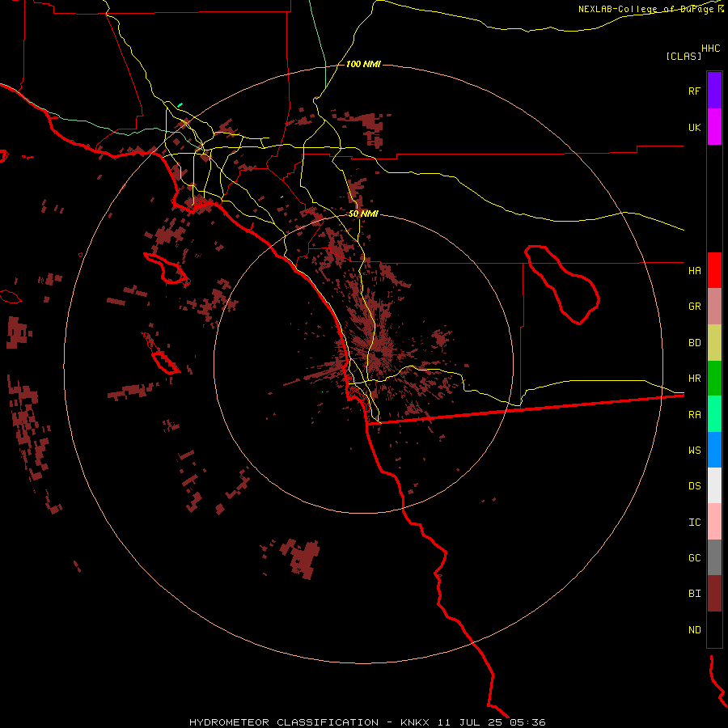This screenshot has width=728, height=728.
Task: Click the BI legend label
Action: [x=694, y=594]
